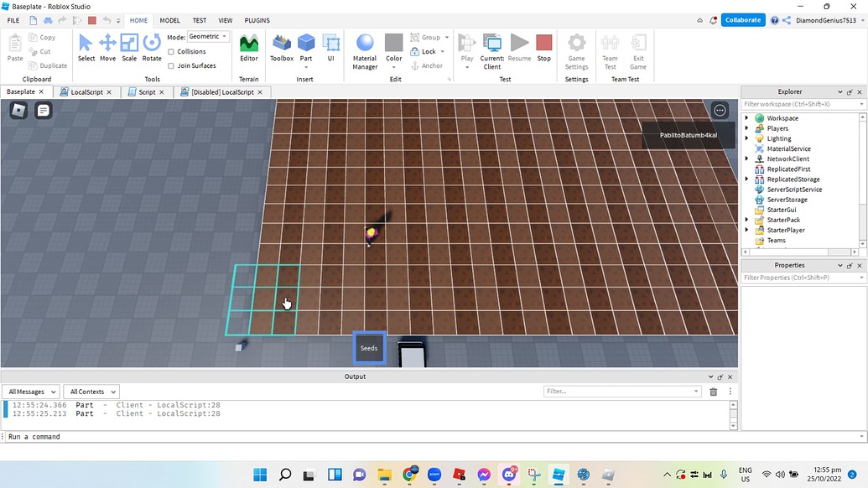Click the share icon near username
Image resolution: width=868 pixels, height=488 pixels.
click(x=787, y=20)
